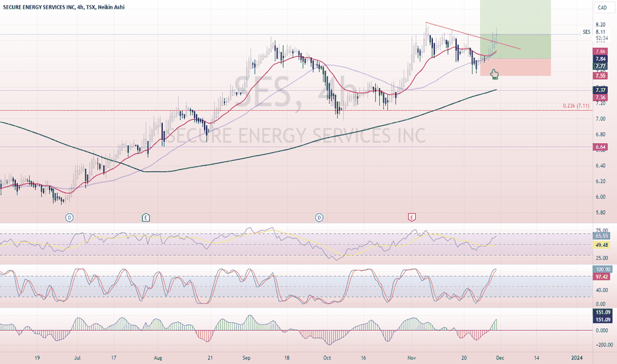Click the 5.80 price axis value
The image size is (617, 364).
(x=600, y=212)
